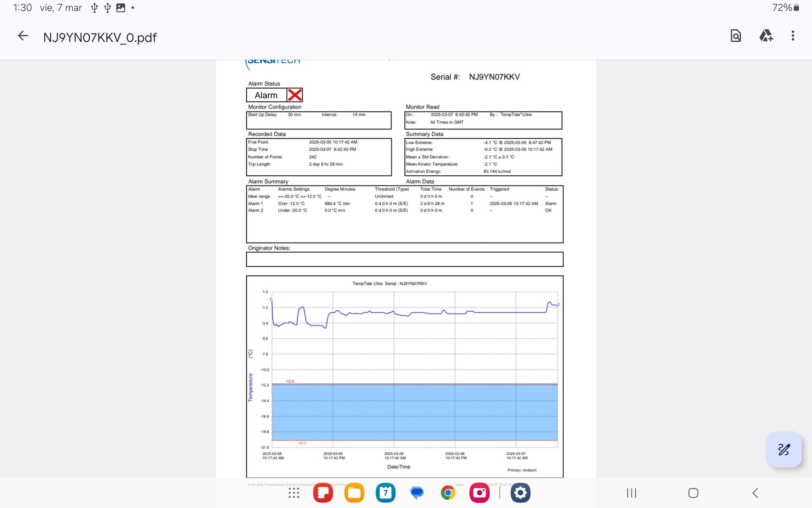
Task: Tap the 1:30 clock in status bar
Action: pyautogui.click(x=22, y=8)
